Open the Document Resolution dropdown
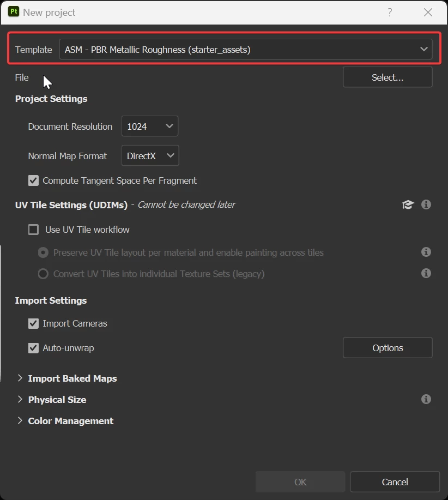The height and width of the screenshot is (500, 448). 150,126
